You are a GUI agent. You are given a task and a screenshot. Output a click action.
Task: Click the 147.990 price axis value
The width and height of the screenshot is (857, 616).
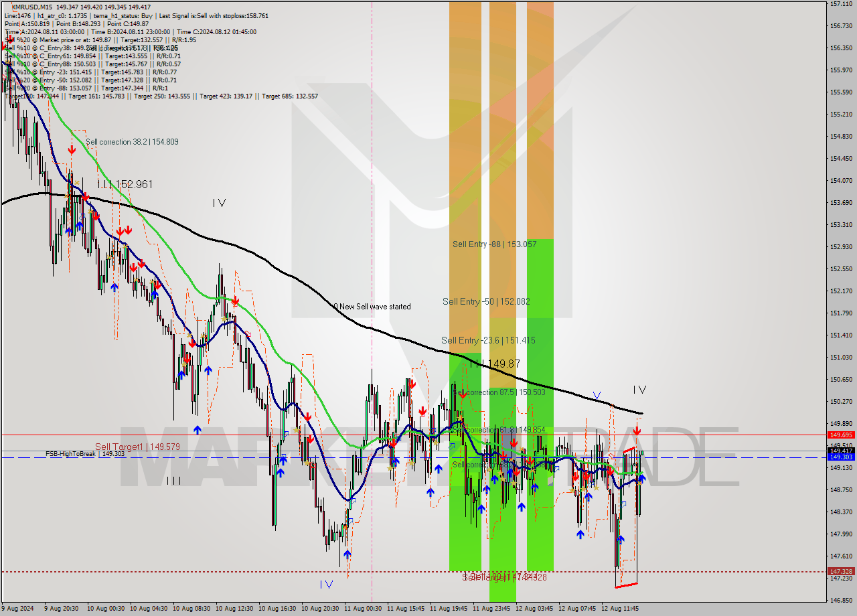coord(841,534)
